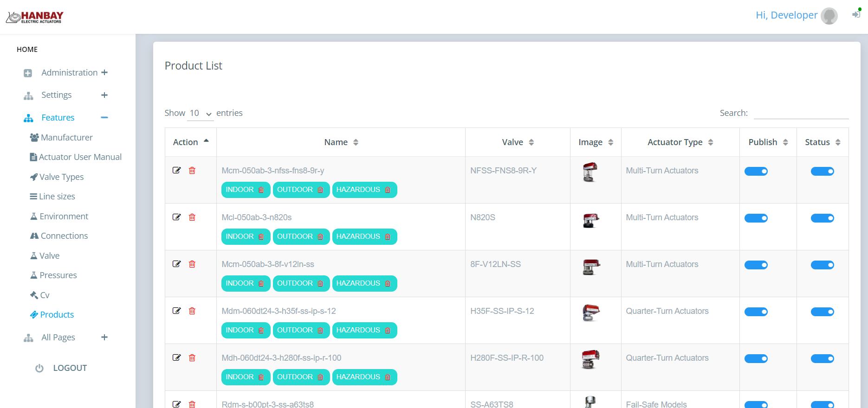868x408 pixels.
Task: Remove INDOOR tag trash icon for Mdm-060dt24-3-h35f-ss-ip-s-12
Action: tap(261, 330)
